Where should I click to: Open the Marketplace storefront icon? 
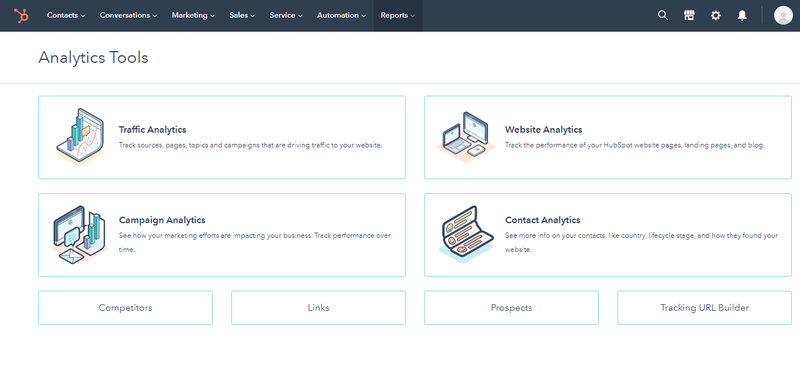point(689,15)
